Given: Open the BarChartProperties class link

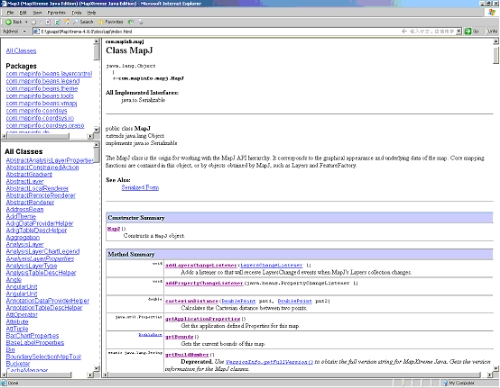Looking at the screenshot, I should tap(32, 336).
